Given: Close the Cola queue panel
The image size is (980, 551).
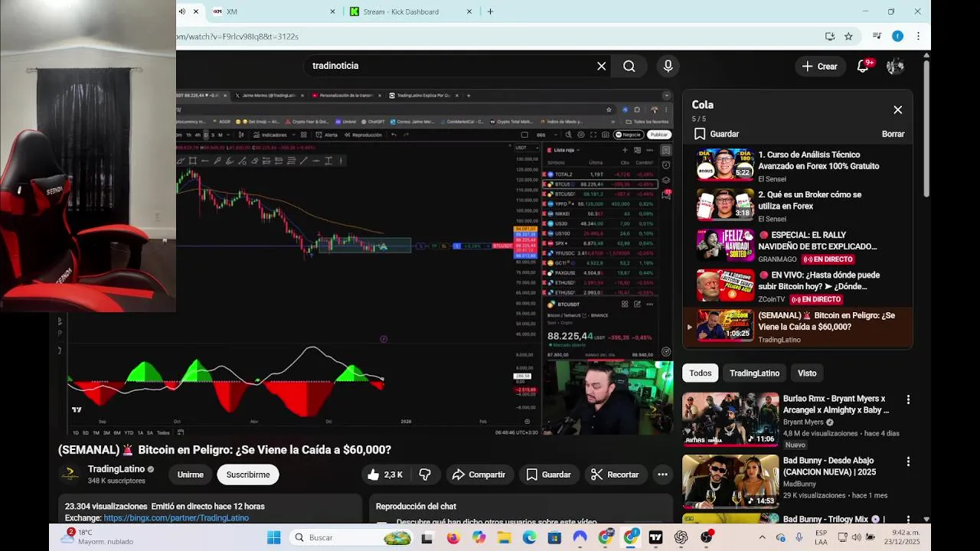Looking at the screenshot, I should click(898, 109).
